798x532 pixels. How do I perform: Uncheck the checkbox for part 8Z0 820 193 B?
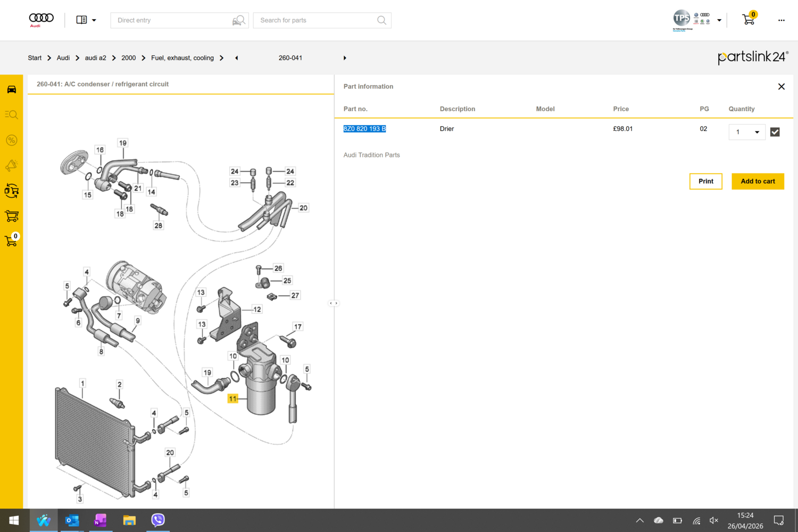click(775, 132)
